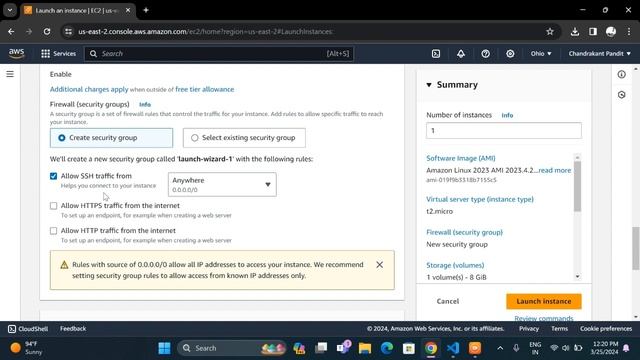This screenshot has height=360, width=640.
Task: Open Google Chrome taskbar icon
Action: coord(431,348)
